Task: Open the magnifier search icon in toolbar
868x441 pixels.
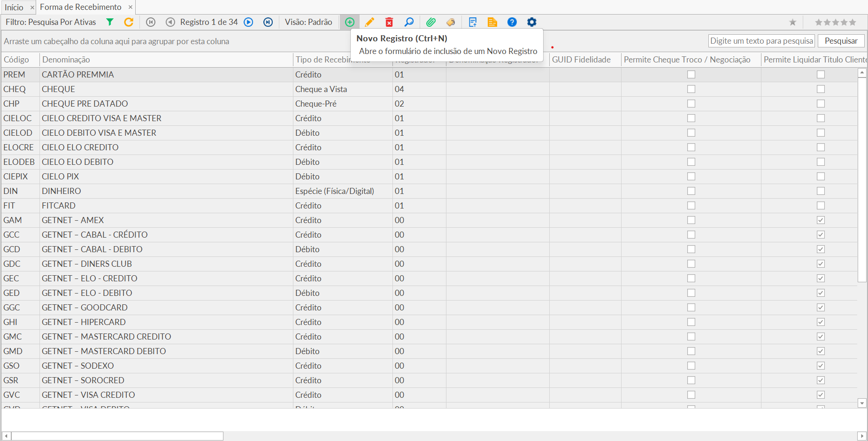Action: point(409,22)
